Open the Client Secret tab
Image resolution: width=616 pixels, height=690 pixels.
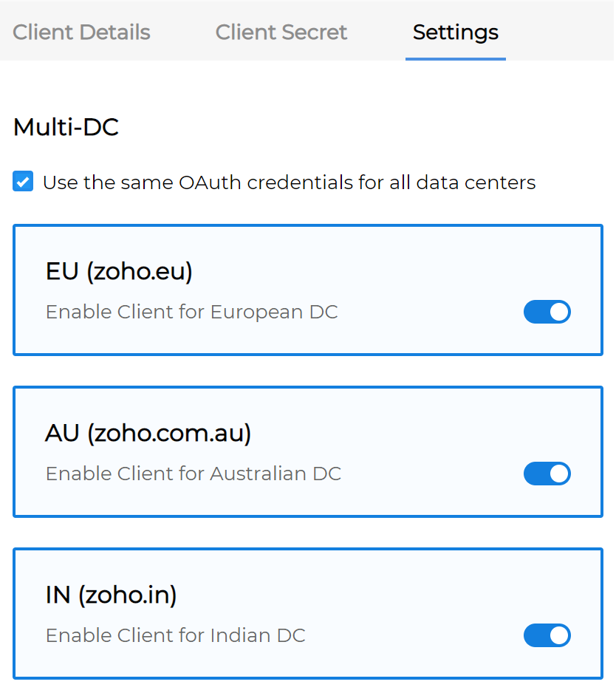[x=281, y=33]
